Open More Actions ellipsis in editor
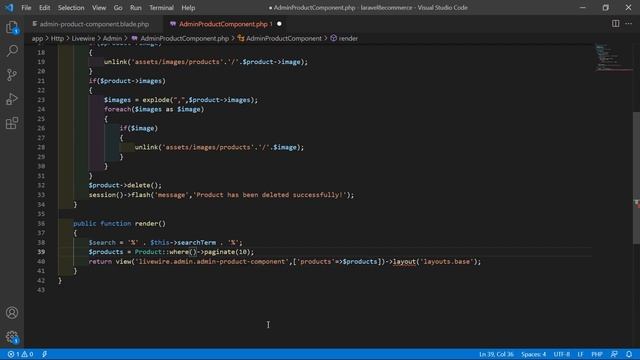The image size is (640, 360). 629,24
